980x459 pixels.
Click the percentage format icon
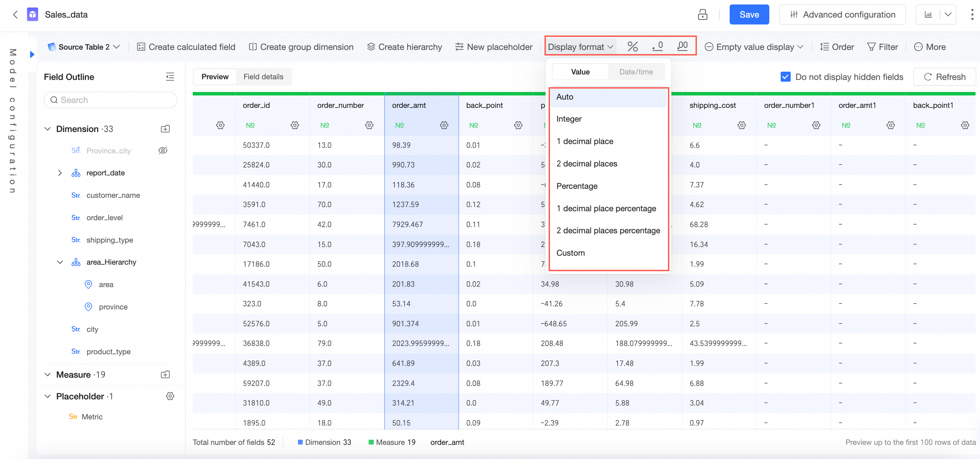(632, 47)
